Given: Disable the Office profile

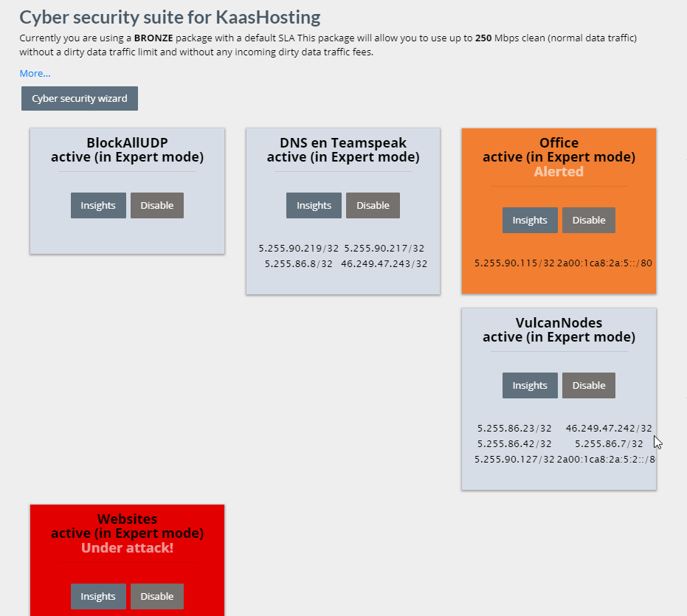Looking at the screenshot, I should coord(589,221).
